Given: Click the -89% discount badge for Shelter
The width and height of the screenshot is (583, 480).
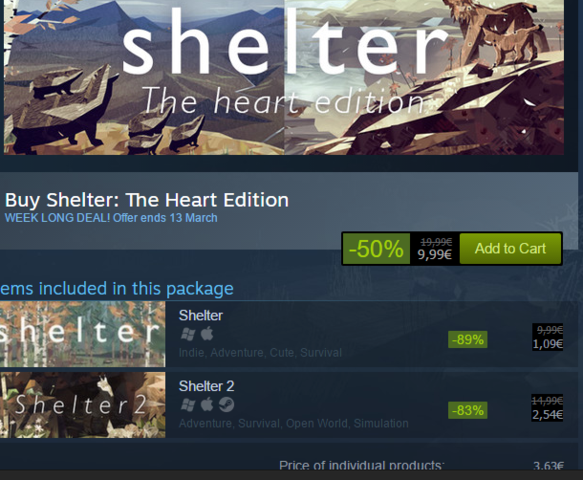Looking at the screenshot, I should (468, 339).
